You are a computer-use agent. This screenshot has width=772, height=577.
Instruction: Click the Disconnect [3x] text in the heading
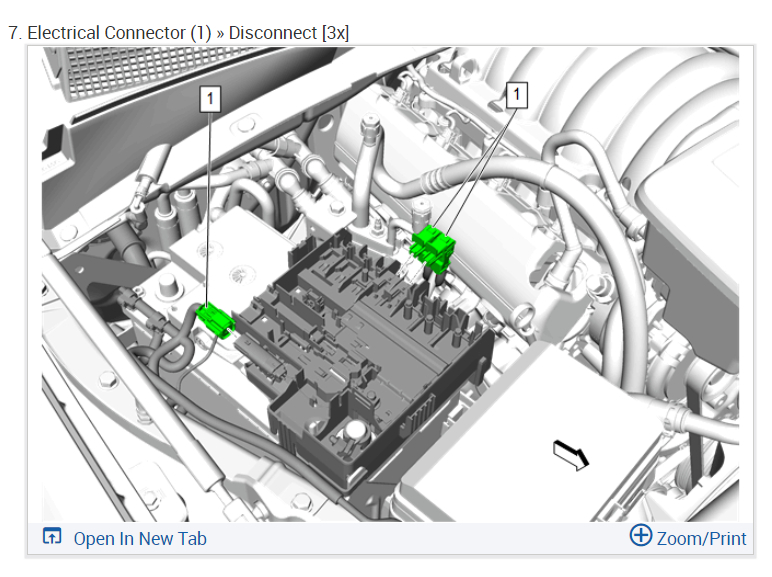pos(289,32)
